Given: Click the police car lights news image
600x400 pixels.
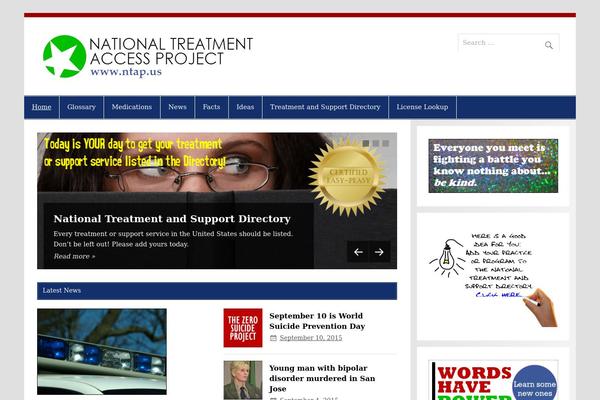Looking at the screenshot, I should (x=102, y=352).
